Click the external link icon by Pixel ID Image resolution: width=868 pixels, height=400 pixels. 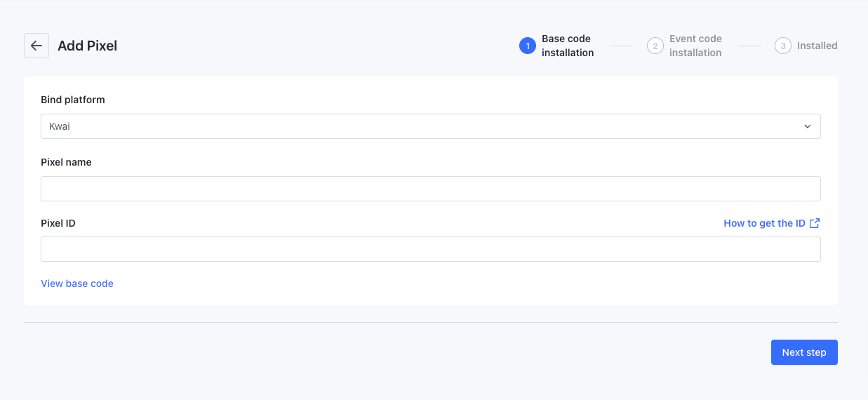point(815,223)
